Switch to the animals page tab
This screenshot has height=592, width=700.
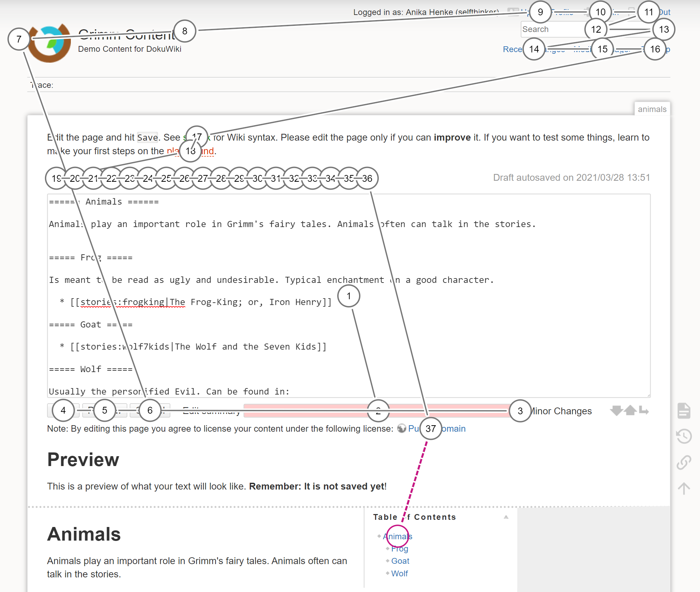[x=652, y=109]
